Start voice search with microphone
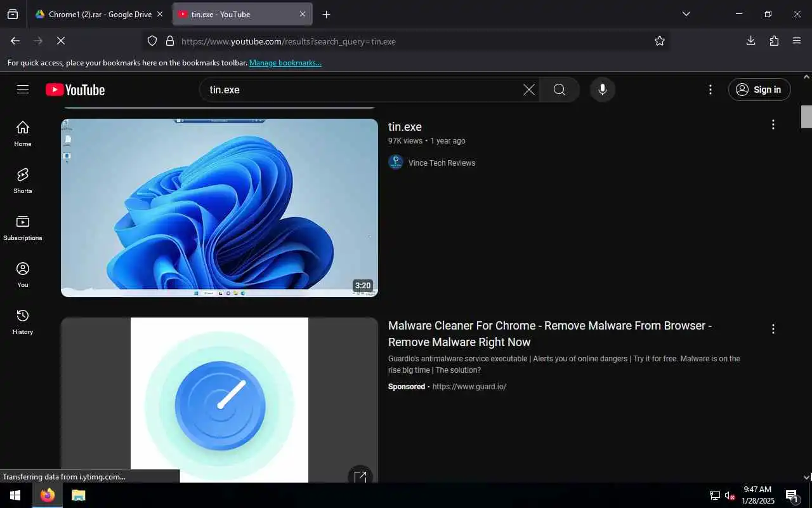 (x=603, y=90)
